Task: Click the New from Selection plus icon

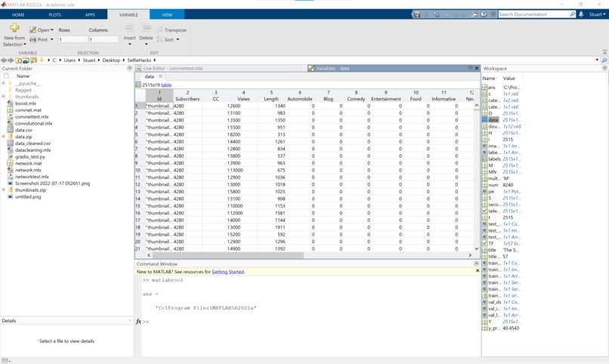Action: pos(14,27)
